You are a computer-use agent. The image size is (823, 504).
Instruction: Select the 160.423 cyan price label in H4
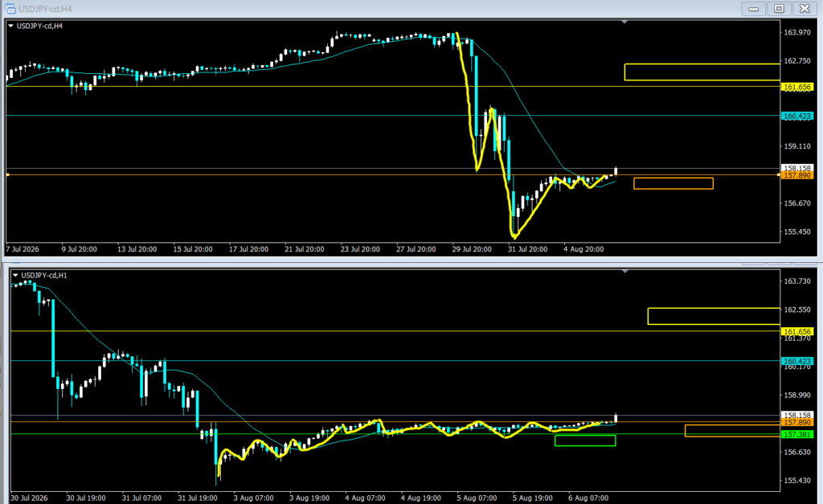point(797,116)
